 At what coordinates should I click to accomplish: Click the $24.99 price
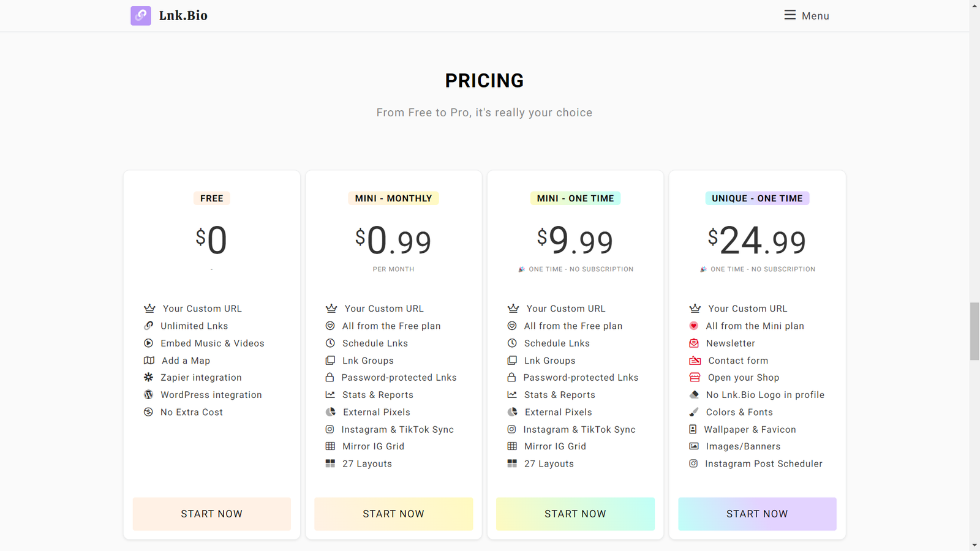tap(757, 240)
